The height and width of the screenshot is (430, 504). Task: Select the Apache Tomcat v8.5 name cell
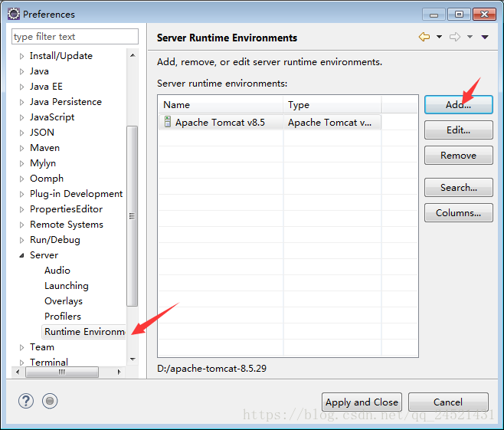pyautogui.click(x=220, y=122)
